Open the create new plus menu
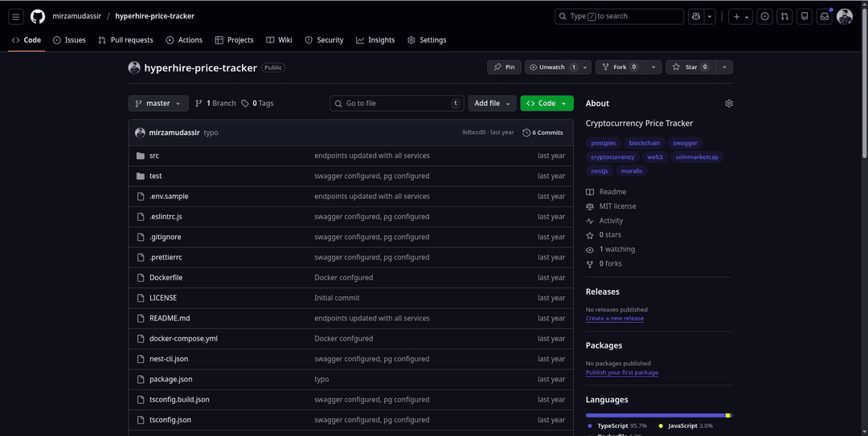 741,17
